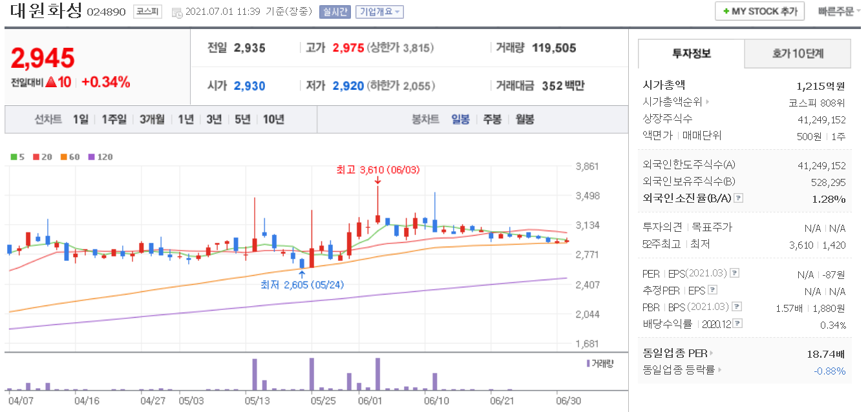Click the 저가 value 2,920
The height and width of the screenshot is (412, 868).
tap(348, 86)
